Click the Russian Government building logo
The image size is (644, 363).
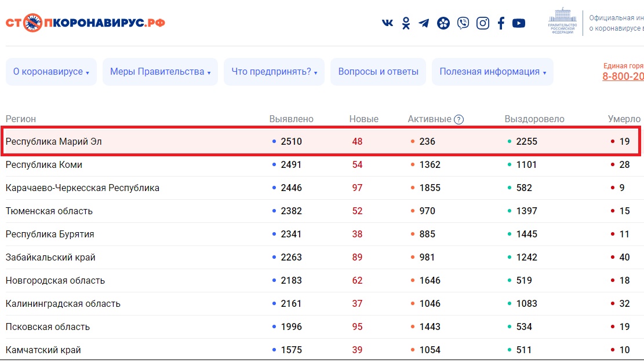562,21
